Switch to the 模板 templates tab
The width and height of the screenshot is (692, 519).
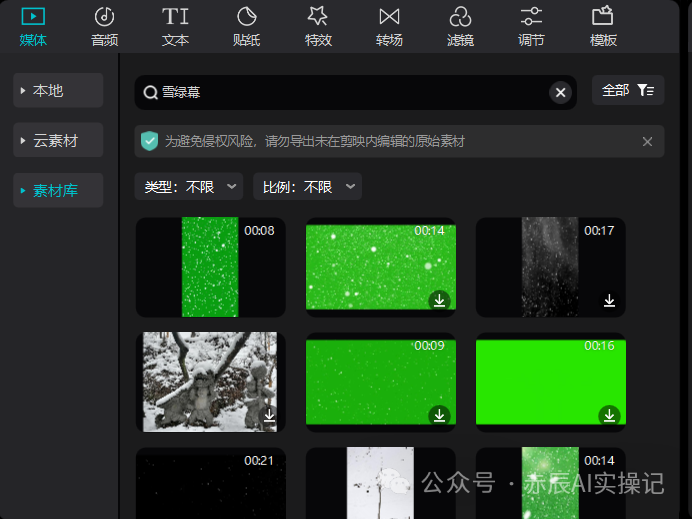pos(603,26)
